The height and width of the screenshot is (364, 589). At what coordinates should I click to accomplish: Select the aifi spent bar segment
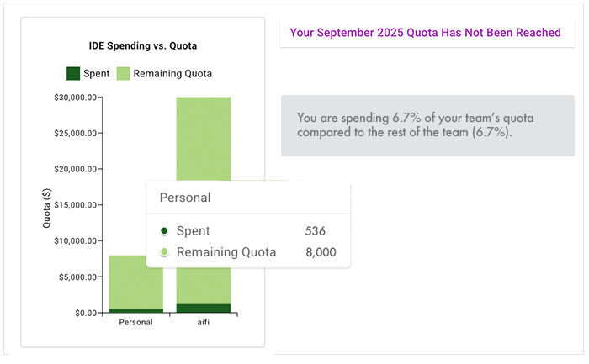pos(203,309)
